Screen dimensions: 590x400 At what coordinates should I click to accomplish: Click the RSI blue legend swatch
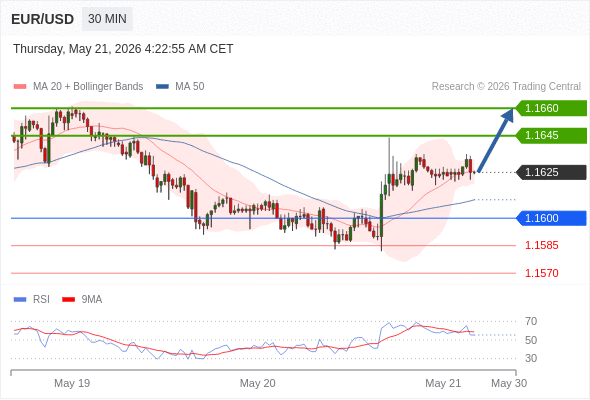(20, 300)
